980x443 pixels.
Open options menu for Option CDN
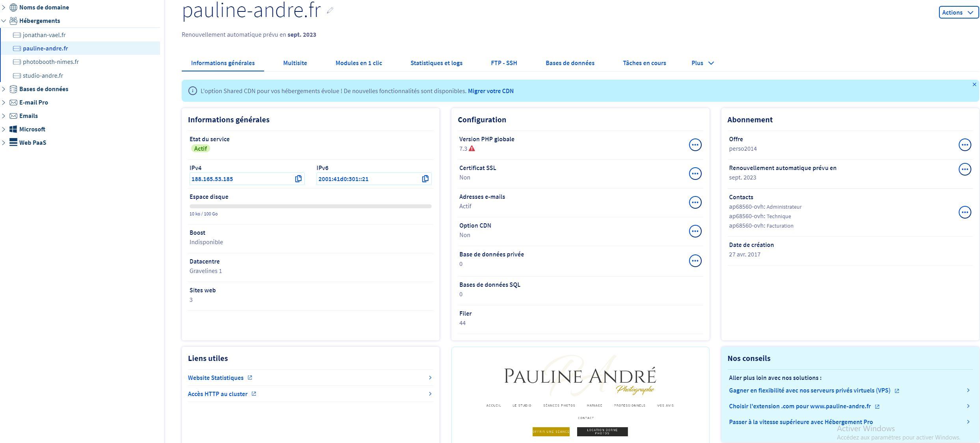tap(695, 231)
